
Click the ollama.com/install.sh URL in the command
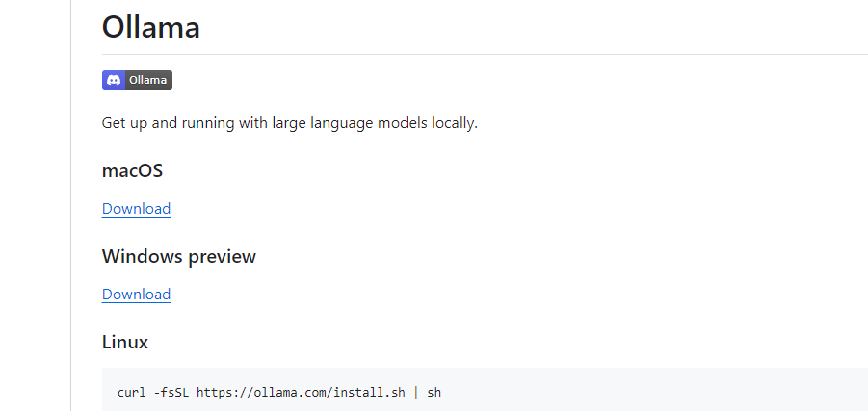(x=301, y=393)
